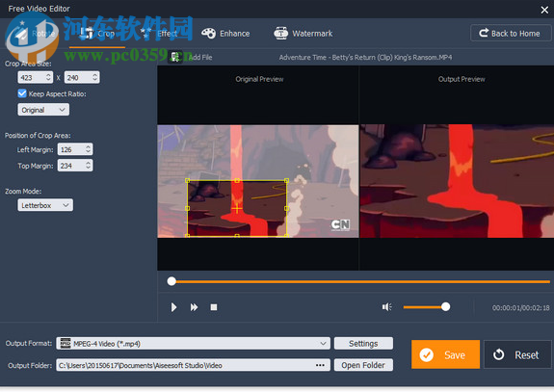Click the left-middle crop handle
Image resolution: width=554 pixels, height=392 pixels.
[x=187, y=208]
